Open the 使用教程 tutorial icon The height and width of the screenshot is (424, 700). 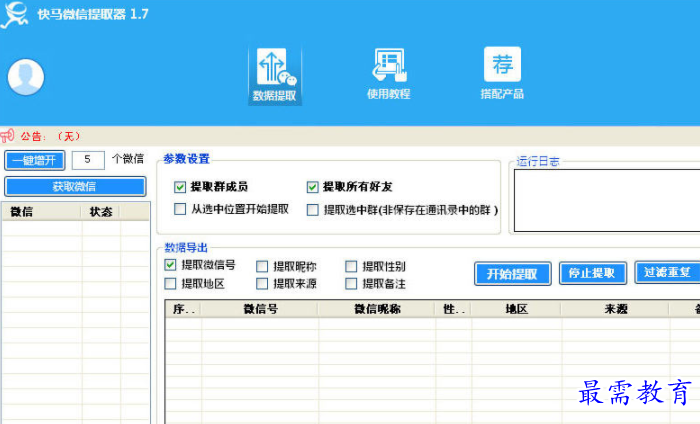click(388, 74)
